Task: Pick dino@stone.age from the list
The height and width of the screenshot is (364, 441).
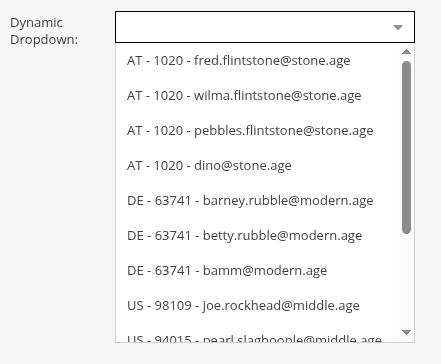Action: tap(257, 166)
